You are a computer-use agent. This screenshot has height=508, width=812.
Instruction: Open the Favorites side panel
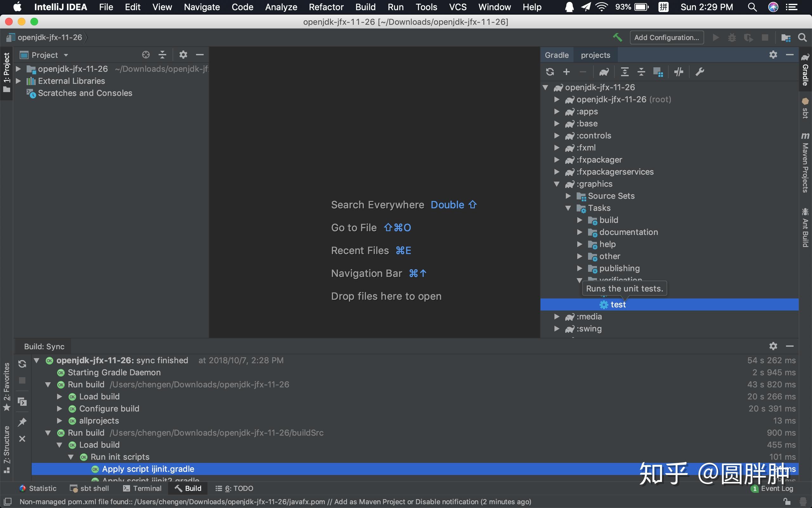(x=6, y=387)
